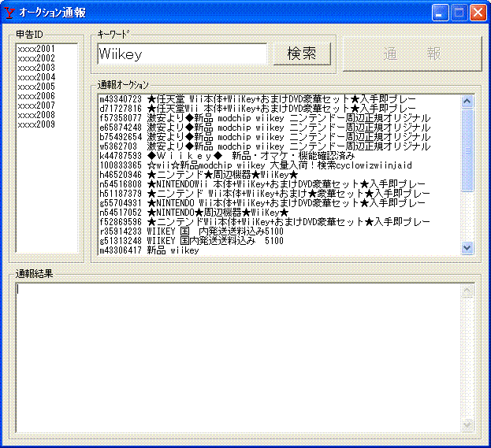Click auction list scrollbar up arrow

(467, 102)
